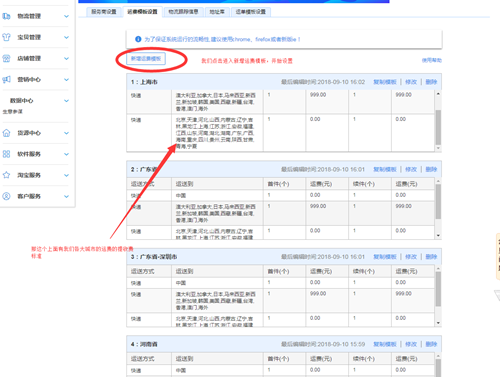Screen dimensions: 500x377
Task: Click the 续件(个) header in 湖南省 table
Action: pos(364,359)
